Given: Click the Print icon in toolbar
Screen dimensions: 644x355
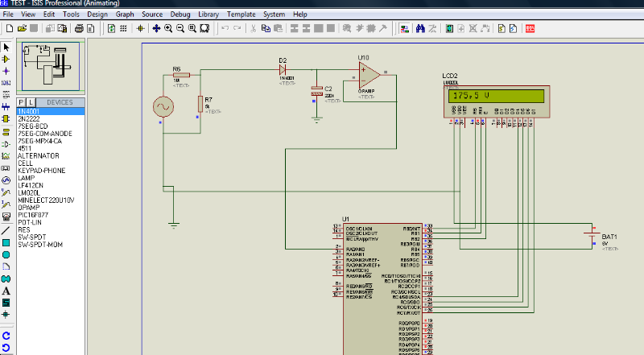Looking at the screenshot, I should (x=79, y=28).
